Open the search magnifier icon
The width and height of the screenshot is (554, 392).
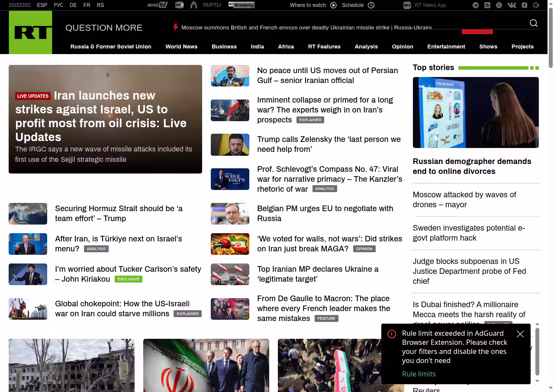click(534, 23)
